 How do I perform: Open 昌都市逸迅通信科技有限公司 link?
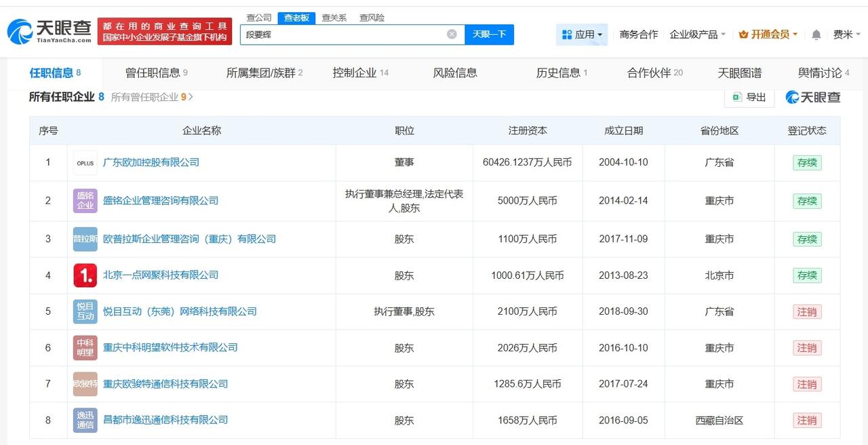tap(165, 421)
